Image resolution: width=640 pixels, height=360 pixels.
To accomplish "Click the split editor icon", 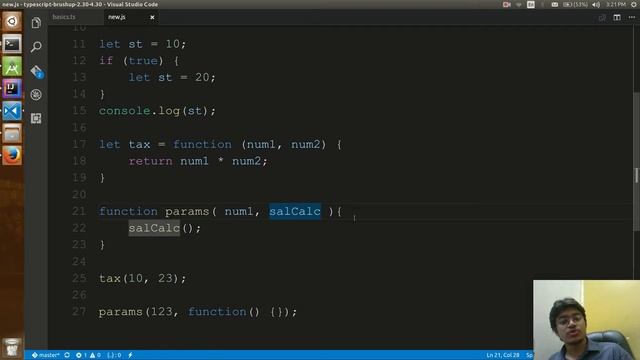I will click(x=617, y=17).
